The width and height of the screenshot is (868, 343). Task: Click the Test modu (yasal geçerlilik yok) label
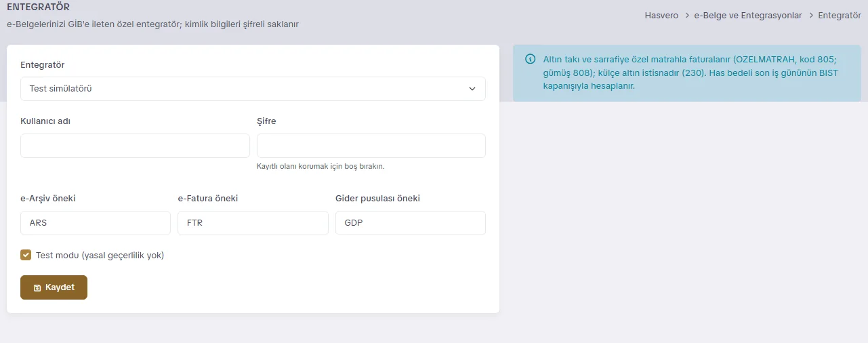coord(100,256)
